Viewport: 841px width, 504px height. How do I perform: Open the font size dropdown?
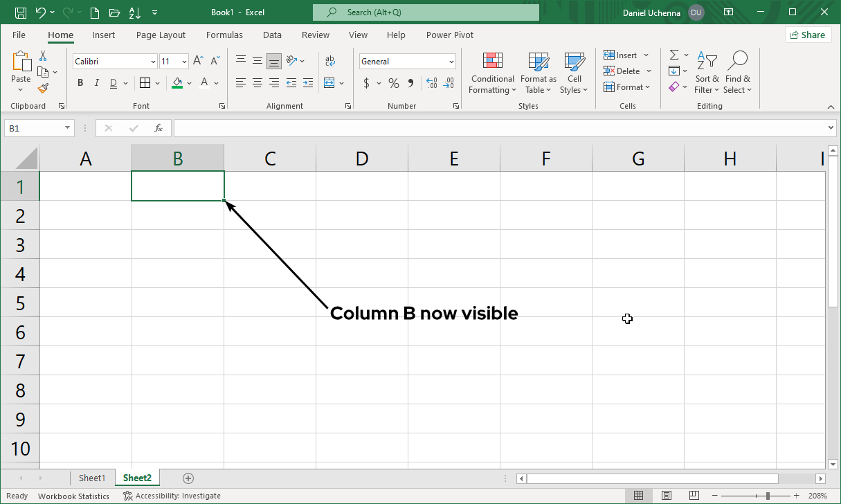(185, 61)
